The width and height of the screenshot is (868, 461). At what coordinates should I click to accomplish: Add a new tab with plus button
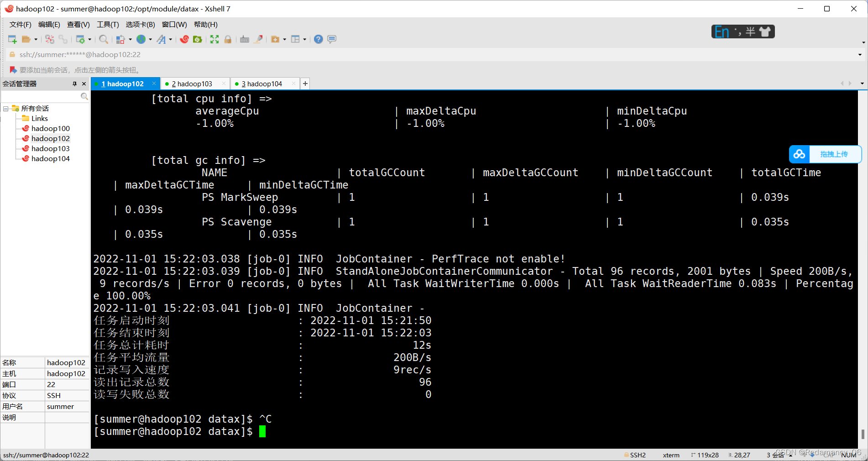click(x=305, y=84)
